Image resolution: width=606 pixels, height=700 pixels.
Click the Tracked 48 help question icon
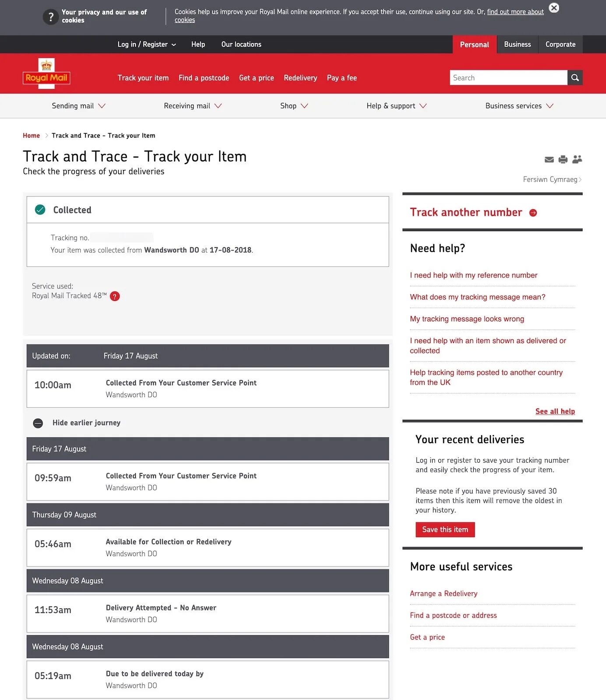coord(115,296)
